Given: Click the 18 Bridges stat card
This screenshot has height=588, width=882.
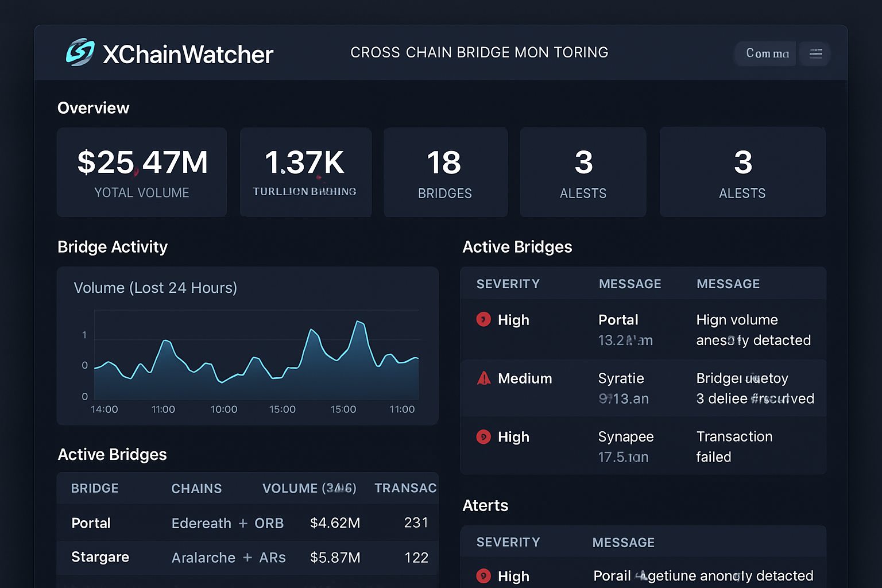Looking at the screenshot, I should click(445, 172).
